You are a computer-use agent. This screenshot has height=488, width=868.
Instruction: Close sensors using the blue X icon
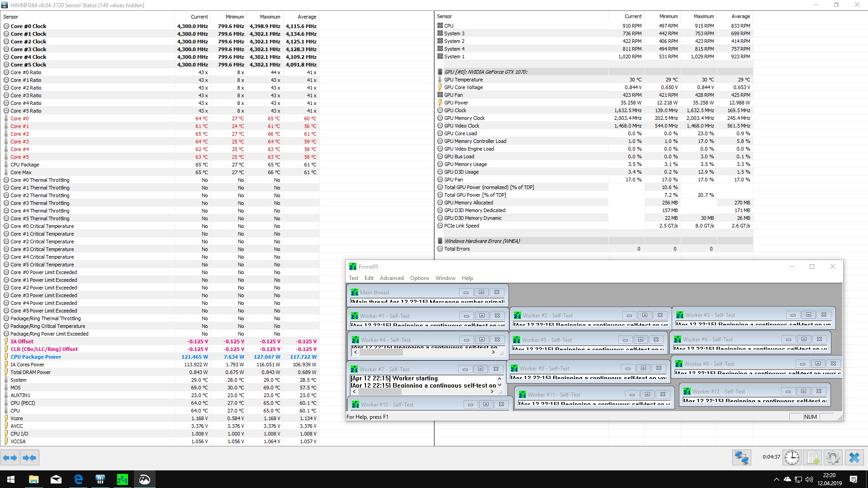[x=854, y=458]
